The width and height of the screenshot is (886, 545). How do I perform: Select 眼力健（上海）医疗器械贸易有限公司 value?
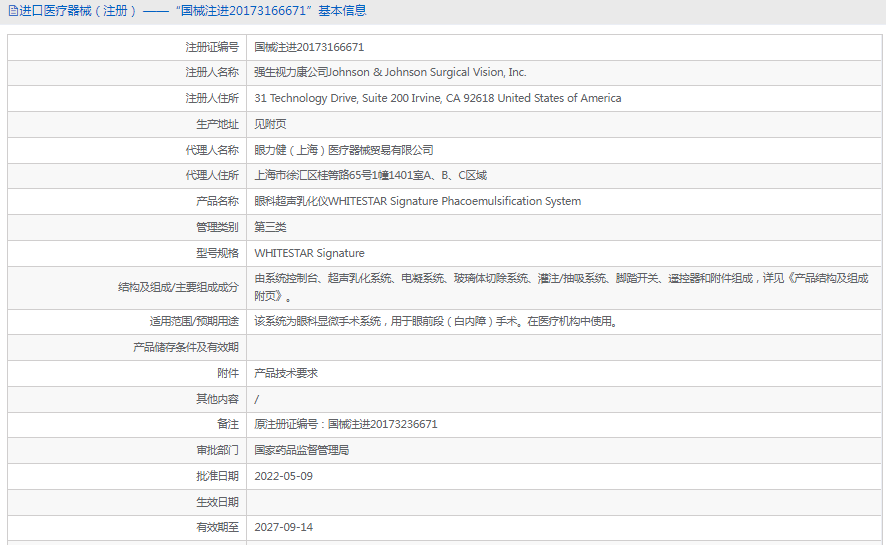344,150
